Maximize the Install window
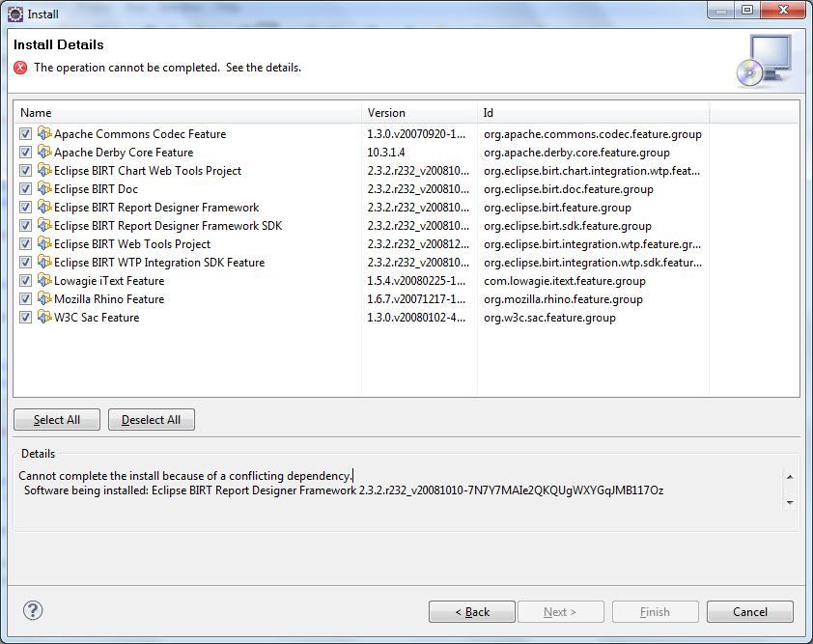Image resolution: width=813 pixels, height=644 pixels. (747, 10)
